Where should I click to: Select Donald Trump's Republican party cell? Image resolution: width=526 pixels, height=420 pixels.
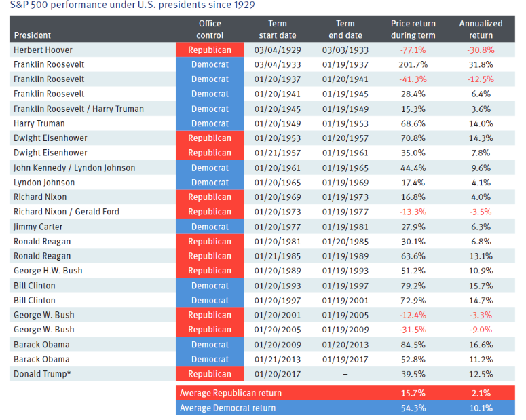(x=210, y=374)
